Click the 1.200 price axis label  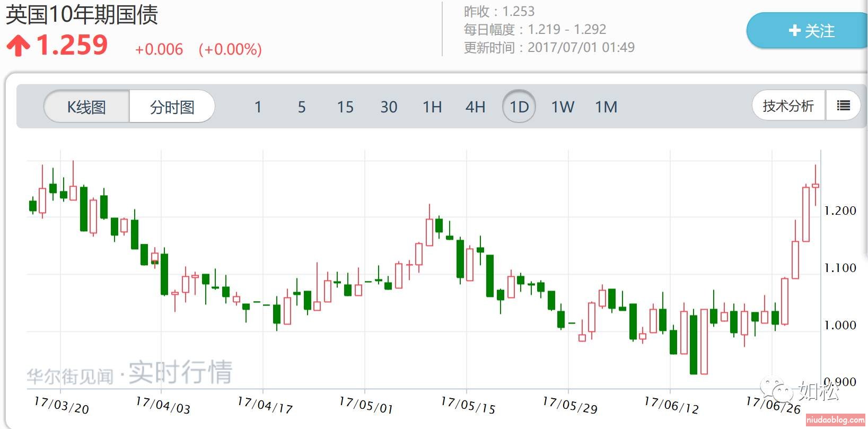tap(840, 211)
